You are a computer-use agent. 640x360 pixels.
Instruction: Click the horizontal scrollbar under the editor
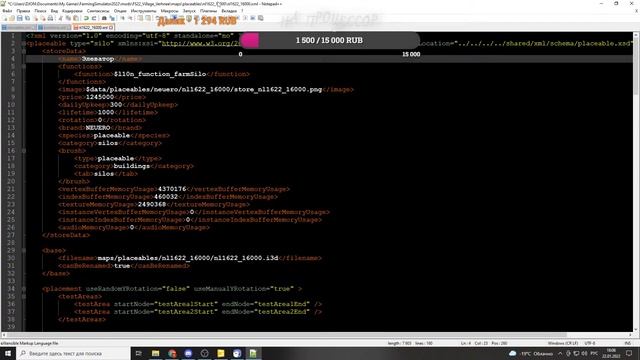tap(316, 335)
